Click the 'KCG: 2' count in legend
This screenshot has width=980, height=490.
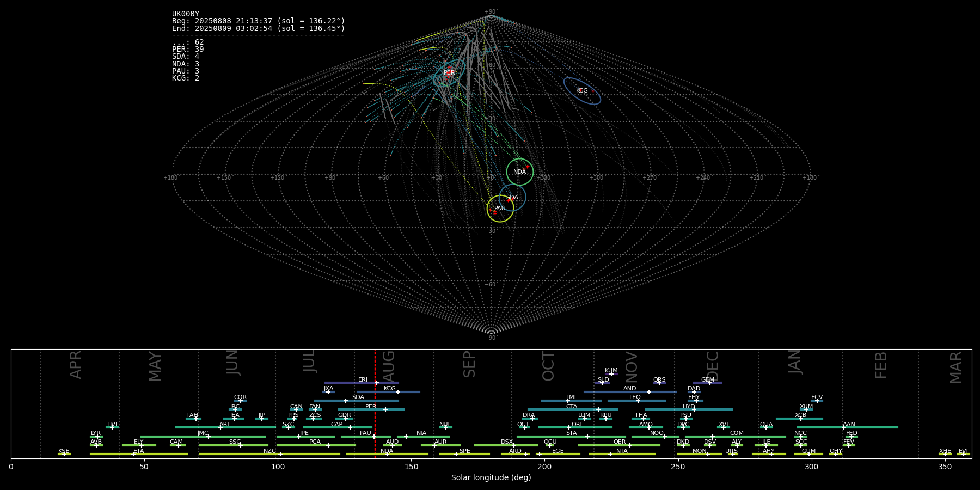186,78
